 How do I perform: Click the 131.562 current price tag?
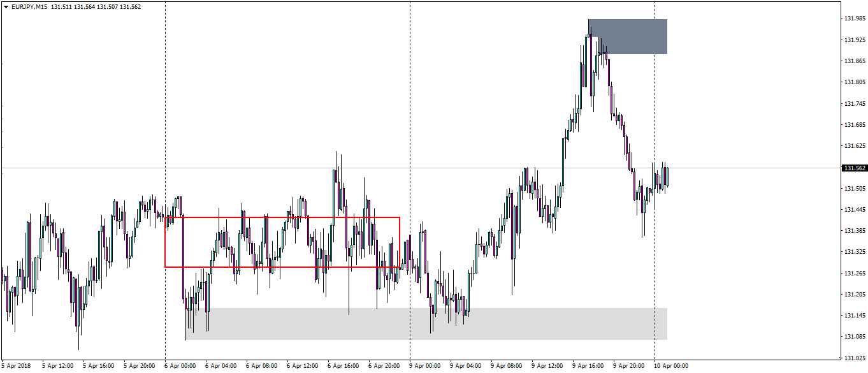[854, 168]
